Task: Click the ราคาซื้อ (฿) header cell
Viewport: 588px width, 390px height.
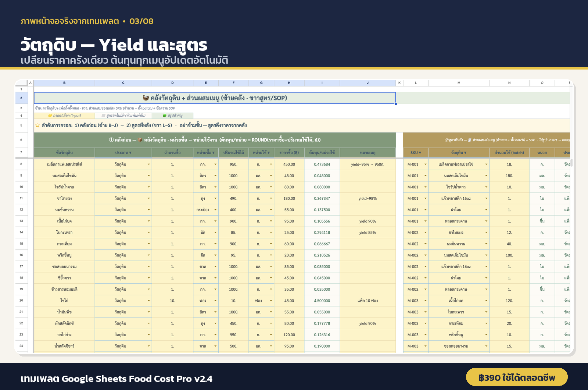Action: [x=289, y=152]
